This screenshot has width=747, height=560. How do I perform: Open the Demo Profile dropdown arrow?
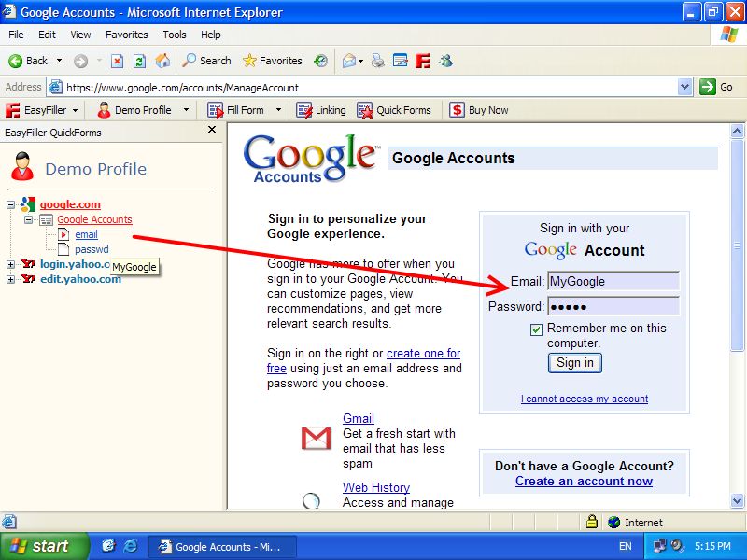coord(186,110)
